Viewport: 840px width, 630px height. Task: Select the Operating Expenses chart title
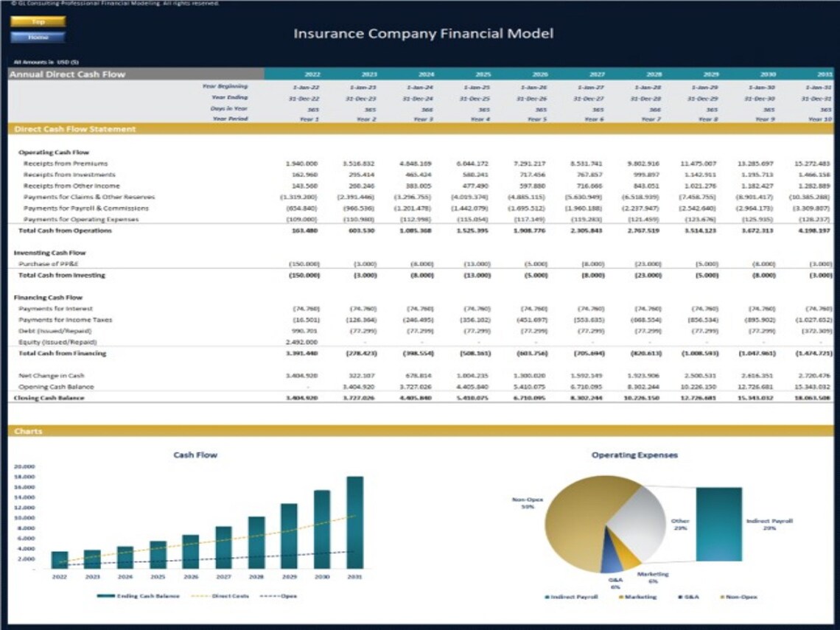637,455
